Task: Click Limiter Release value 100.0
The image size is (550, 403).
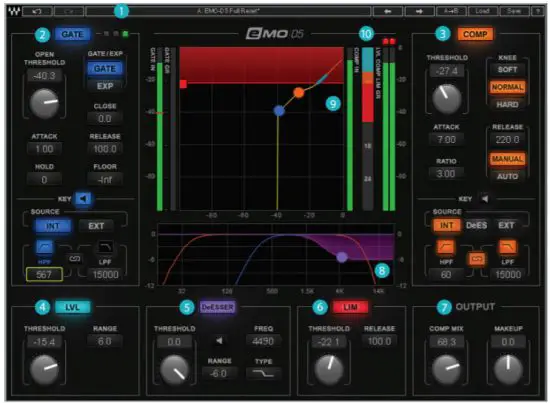Action: point(380,341)
